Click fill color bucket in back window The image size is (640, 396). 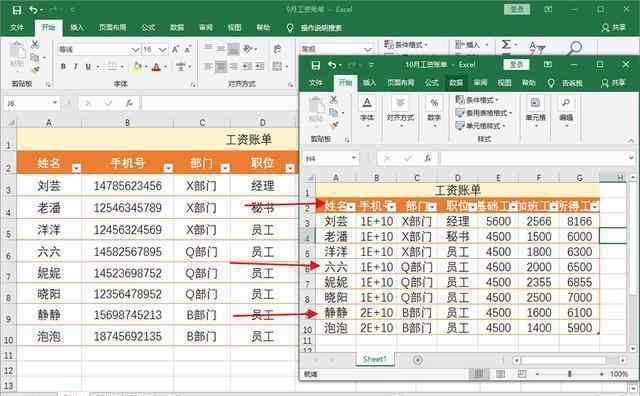click(137, 67)
